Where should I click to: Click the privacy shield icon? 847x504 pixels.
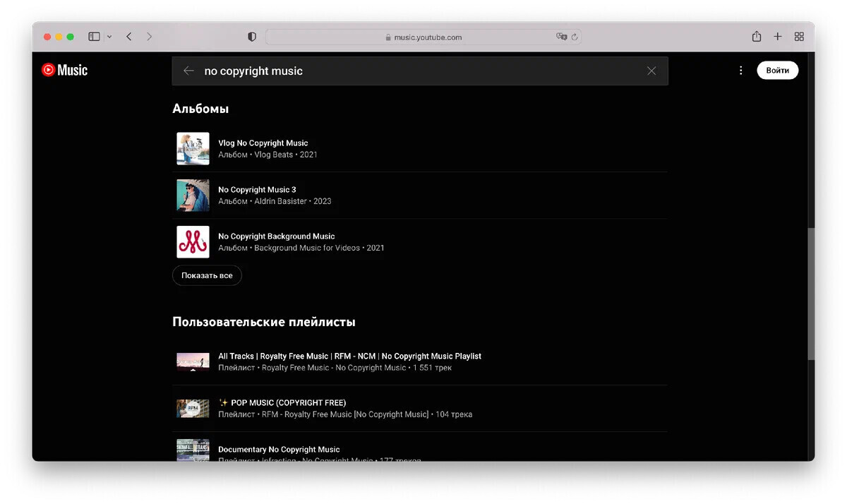(x=252, y=37)
